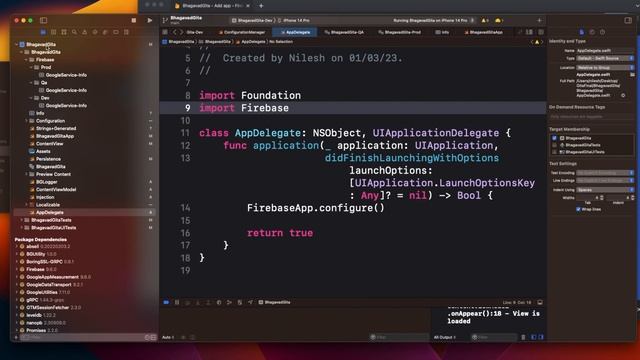The width and height of the screenshot is (640, 360).
Task: Open the Location dropdown in inspector
Action: pyautogui.click(x=606, y=67)
